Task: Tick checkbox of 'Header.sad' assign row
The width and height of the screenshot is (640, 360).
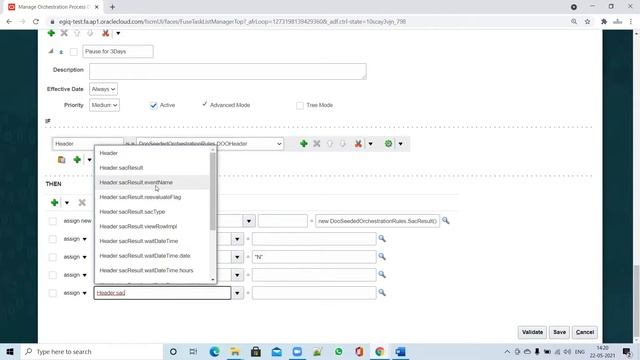Action: (53, 293)
